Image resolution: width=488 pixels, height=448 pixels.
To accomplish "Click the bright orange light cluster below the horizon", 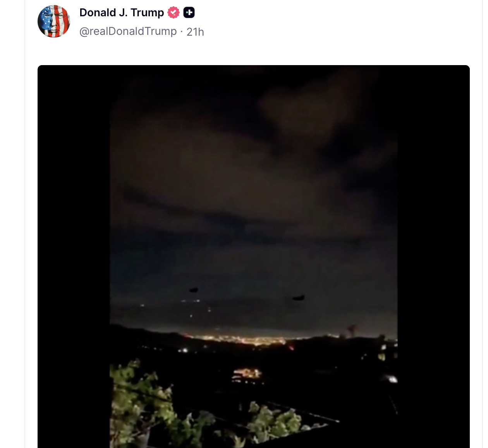I will click(x=247, y=374).
